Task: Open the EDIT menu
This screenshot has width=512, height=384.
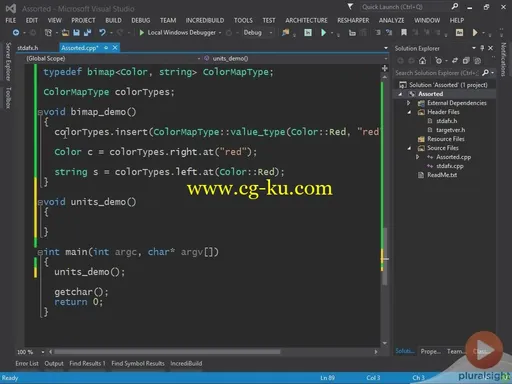Action: point(32,20)
